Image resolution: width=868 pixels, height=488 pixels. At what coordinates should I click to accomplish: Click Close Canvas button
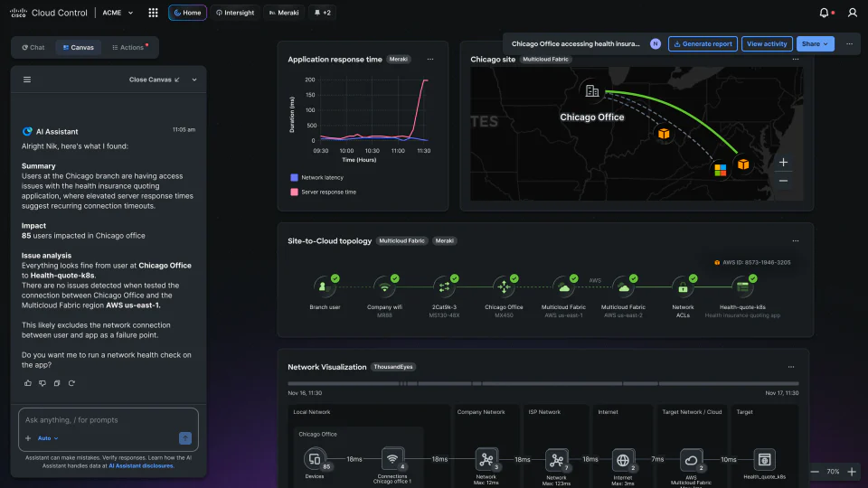[154, 80]
